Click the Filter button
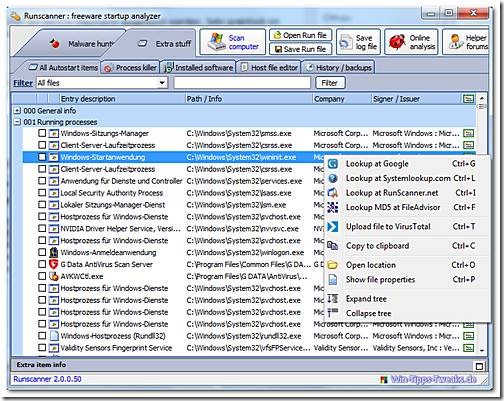This screenshot has width=504, height=401. pos(330,83)
